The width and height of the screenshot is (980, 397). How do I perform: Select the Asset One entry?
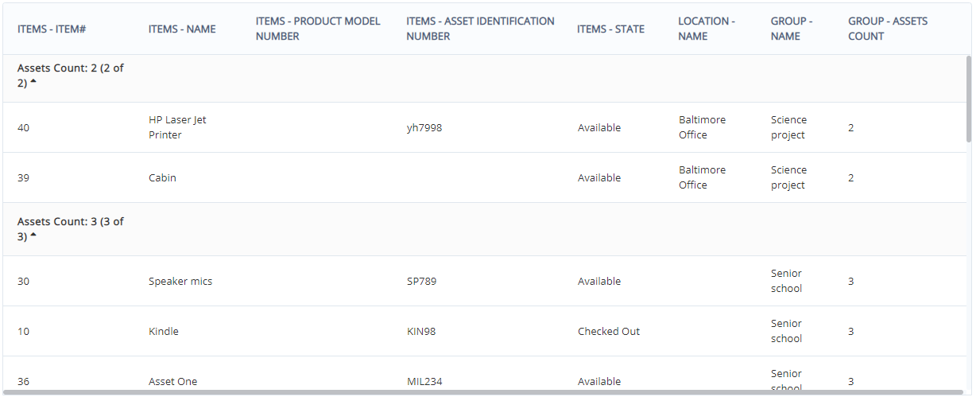(x=172, y=382)
